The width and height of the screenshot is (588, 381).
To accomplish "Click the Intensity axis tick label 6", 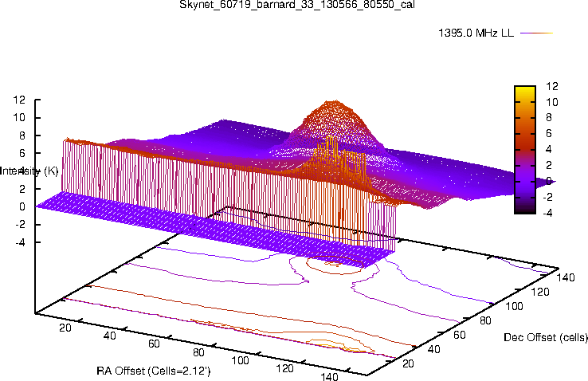I will (22, 153).
